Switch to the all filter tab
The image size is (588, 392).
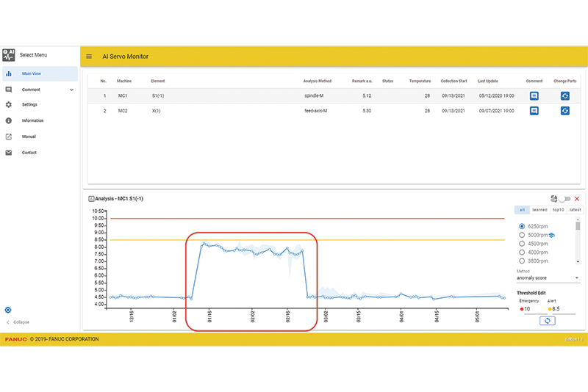522,210
